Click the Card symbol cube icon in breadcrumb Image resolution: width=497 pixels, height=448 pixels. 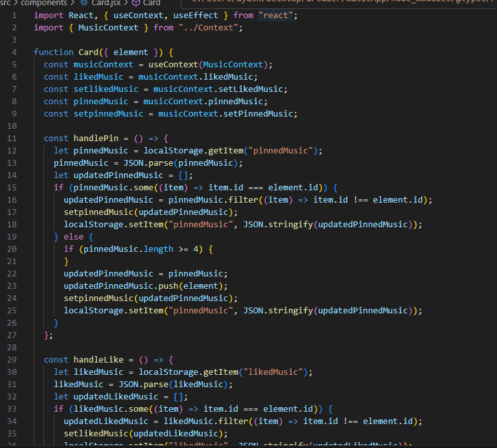(136, 3)
